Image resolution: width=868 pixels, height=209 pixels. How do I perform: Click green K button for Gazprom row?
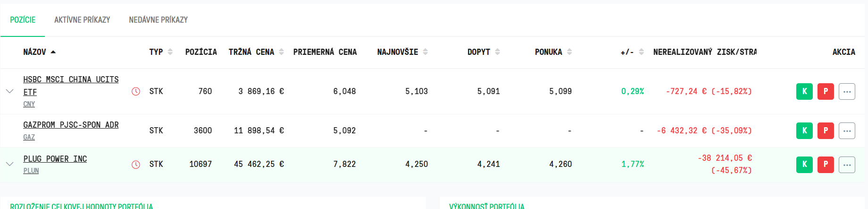(x=804, y=131)
